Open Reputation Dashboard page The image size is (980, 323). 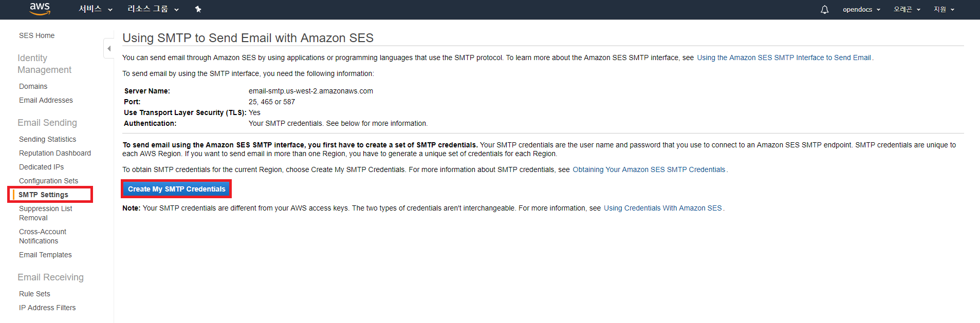point(55,153)
